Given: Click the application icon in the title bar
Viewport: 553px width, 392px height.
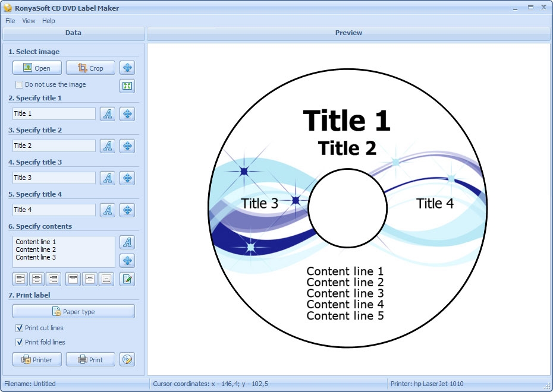Looking at the screenshot, I should pos(8,8).
